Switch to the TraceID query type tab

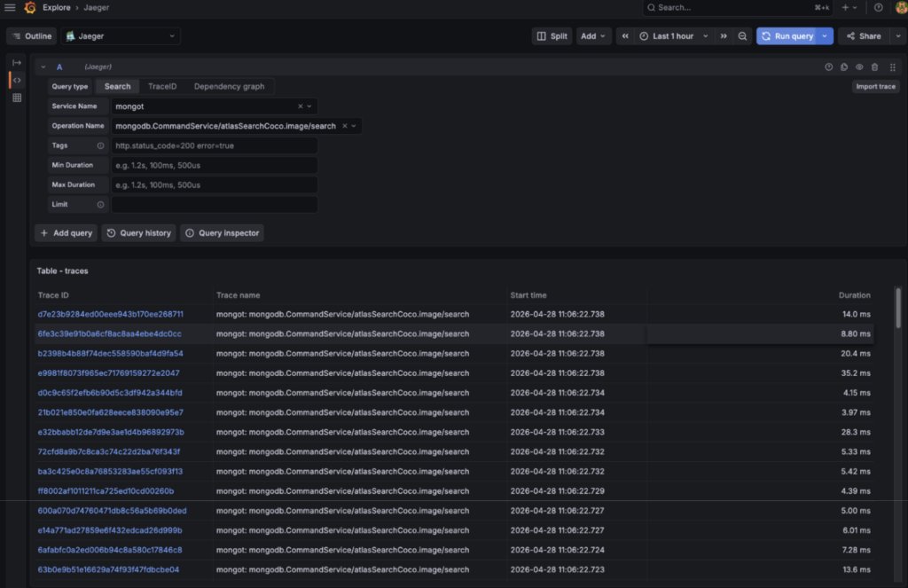click(x=162, y=86)
